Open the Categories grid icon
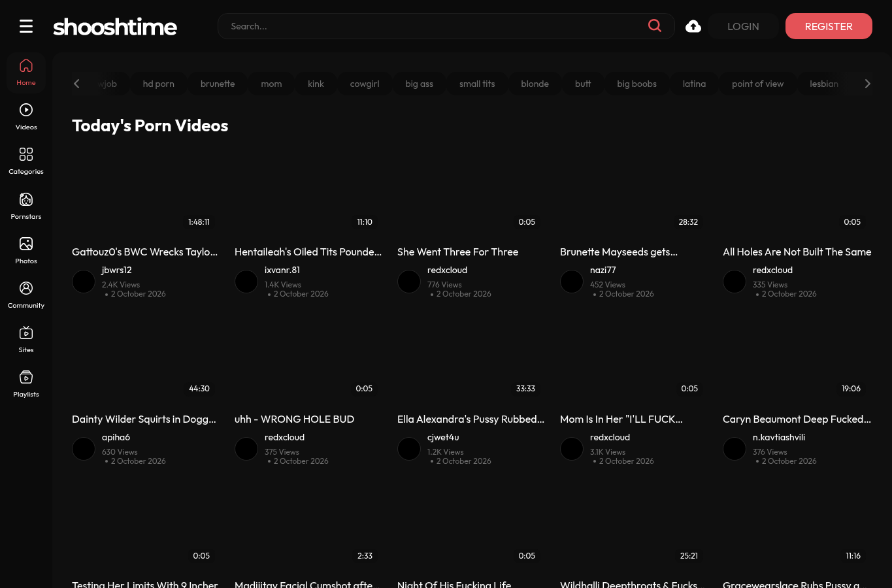The image size is (892, 588). [26, 154]
